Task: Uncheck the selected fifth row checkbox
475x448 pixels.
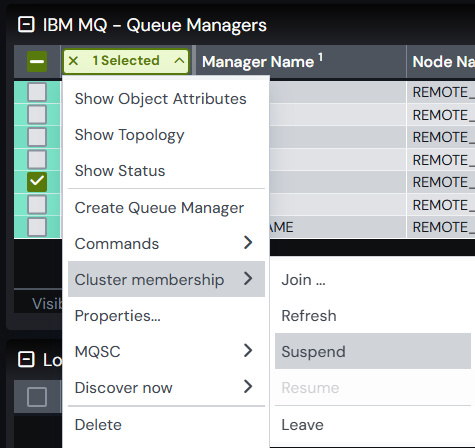Action: (37, 182)
